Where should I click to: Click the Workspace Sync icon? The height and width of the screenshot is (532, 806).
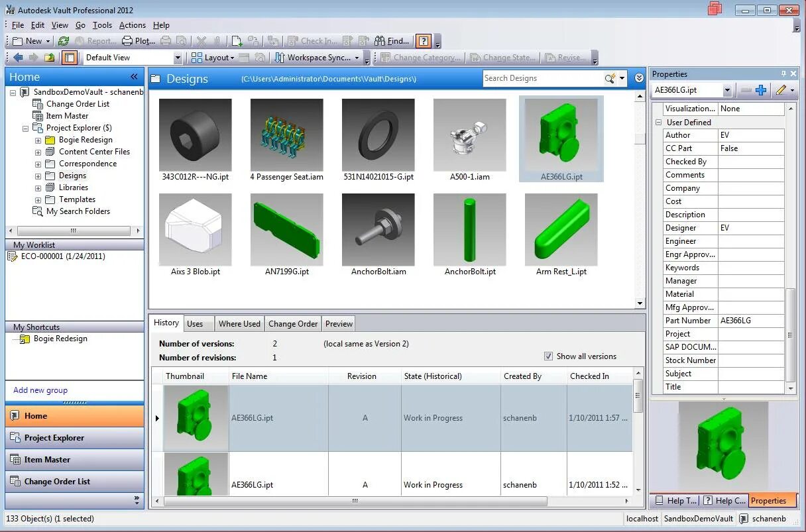280,58
